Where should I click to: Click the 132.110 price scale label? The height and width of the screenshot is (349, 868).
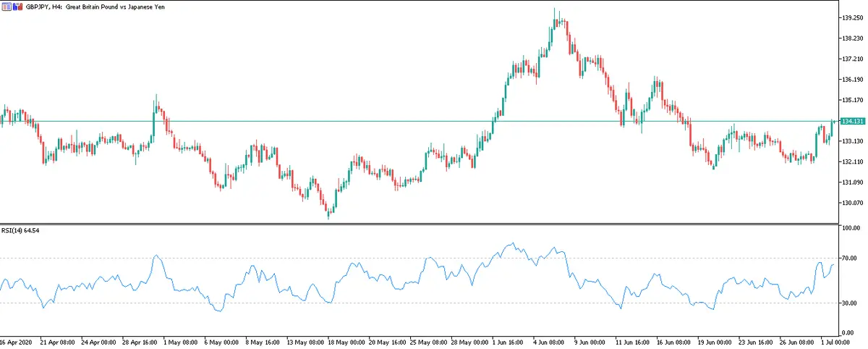click(x=852, y=161)
